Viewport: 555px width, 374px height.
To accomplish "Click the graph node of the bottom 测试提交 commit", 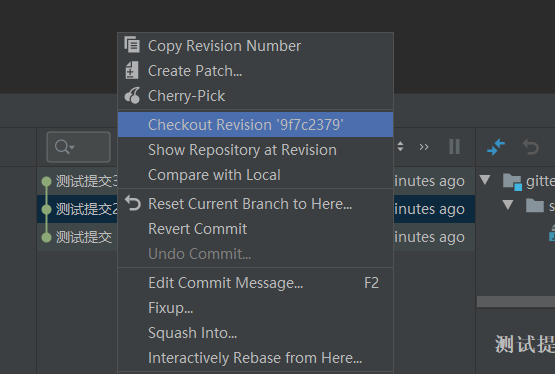I will point(46,237).
